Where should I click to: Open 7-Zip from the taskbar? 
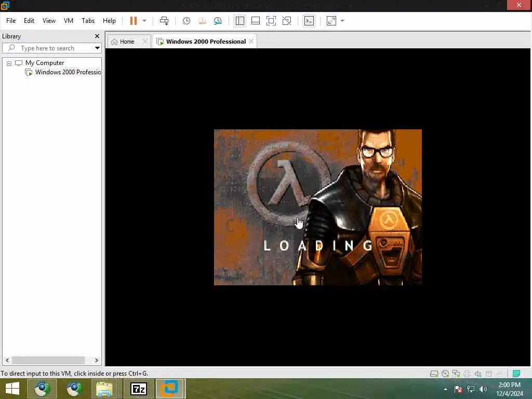(x=139, y=389)
